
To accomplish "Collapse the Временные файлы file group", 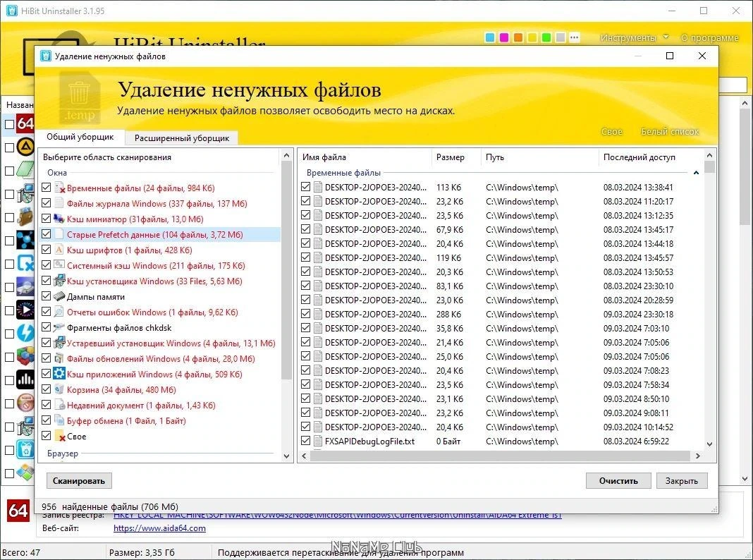I will coord(696,172).
